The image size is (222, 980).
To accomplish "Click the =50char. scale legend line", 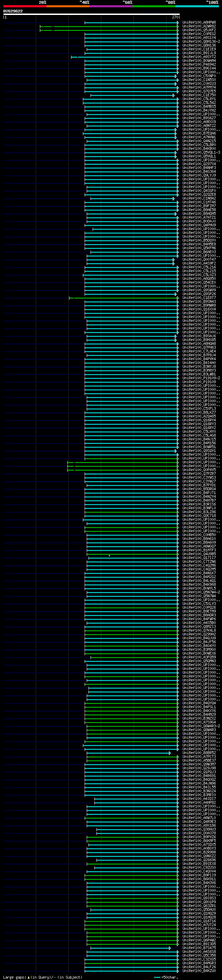I will 157,977.
